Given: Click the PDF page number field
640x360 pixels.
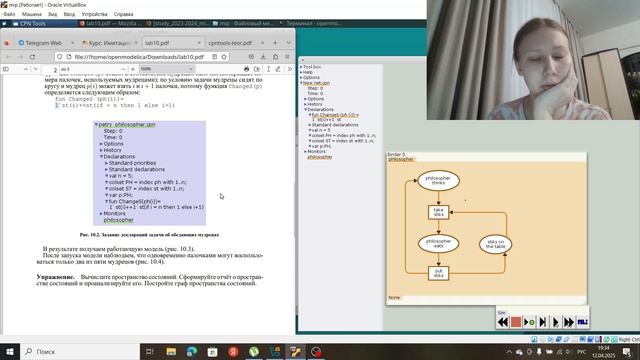Looking at the screenshot, I should click(51, 69).
